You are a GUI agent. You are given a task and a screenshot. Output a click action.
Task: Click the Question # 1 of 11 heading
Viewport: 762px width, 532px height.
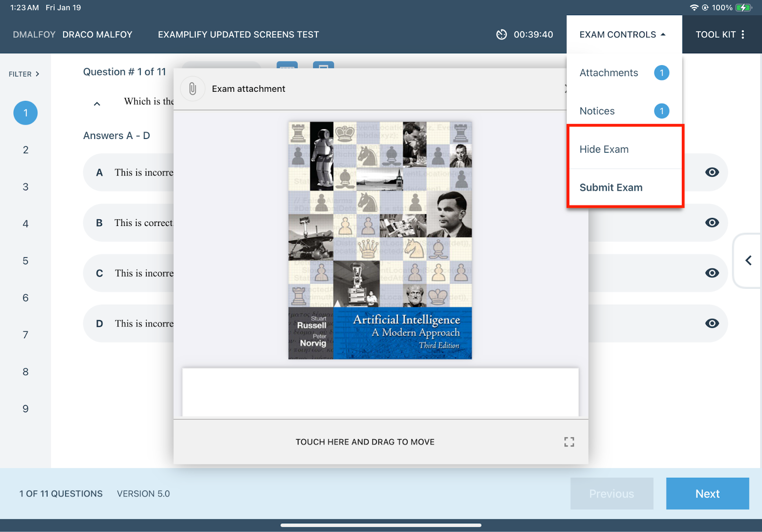point(124,72)
